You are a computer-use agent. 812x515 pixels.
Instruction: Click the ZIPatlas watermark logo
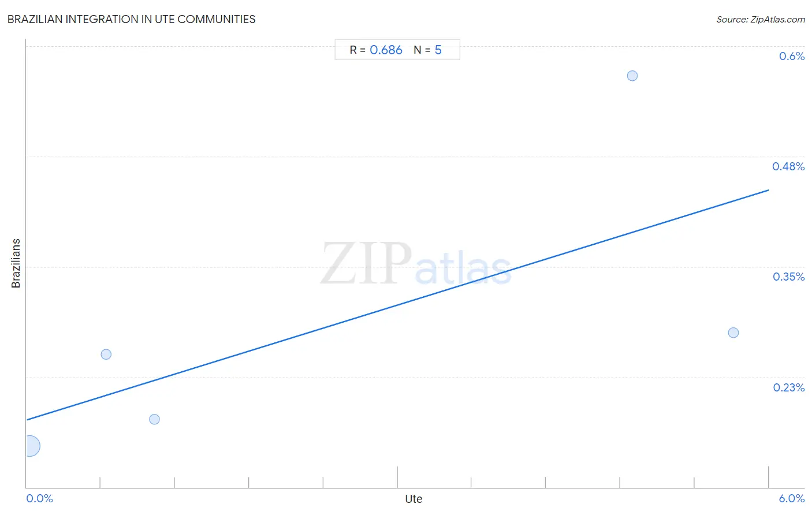(416, 264)
